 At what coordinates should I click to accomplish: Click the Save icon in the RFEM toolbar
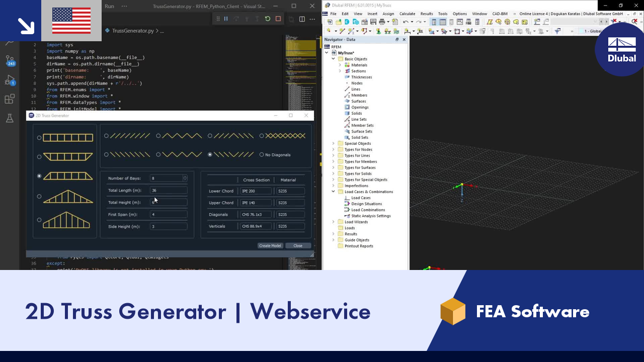(x=373, y=22)
